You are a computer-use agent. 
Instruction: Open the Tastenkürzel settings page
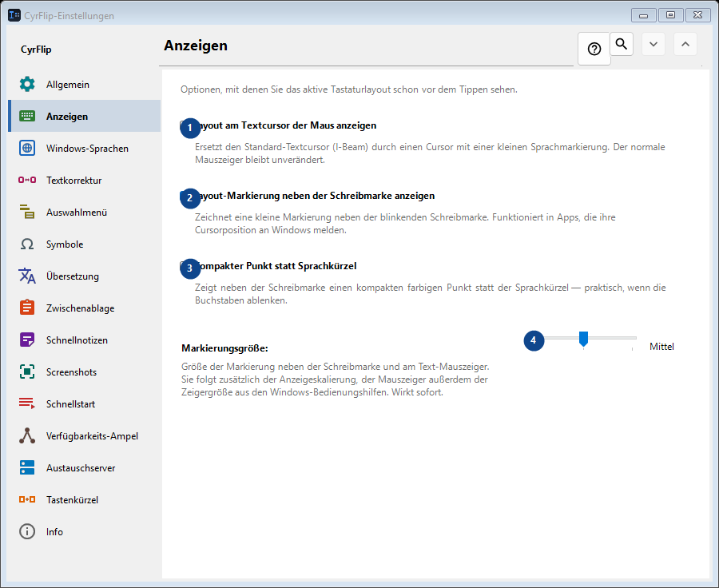(x=85, y=500)
